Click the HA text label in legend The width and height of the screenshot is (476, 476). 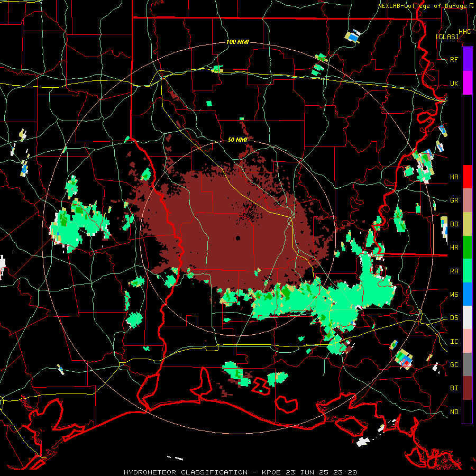[x=454, y=177]
